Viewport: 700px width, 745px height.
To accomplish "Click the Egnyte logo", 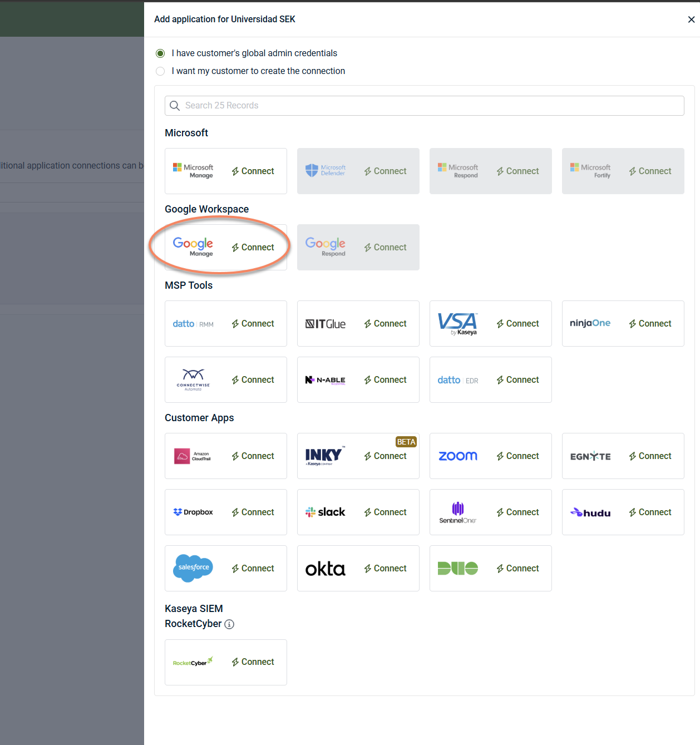I will point(590,456).
